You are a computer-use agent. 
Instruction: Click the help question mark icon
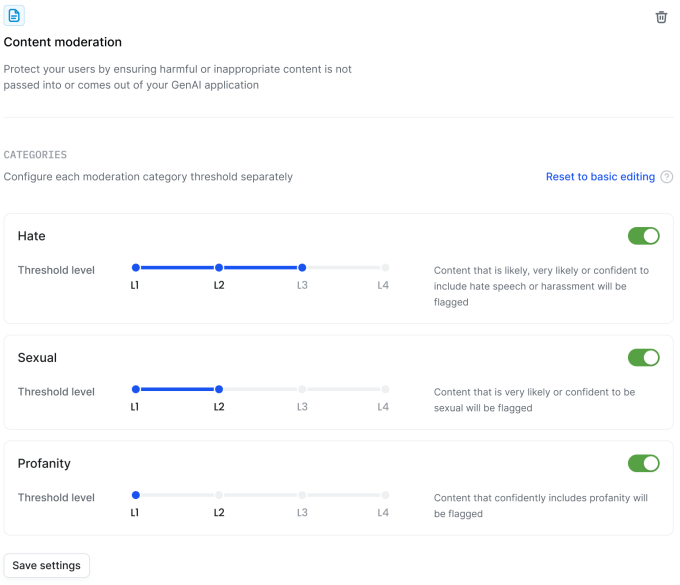tap(667, 177)
